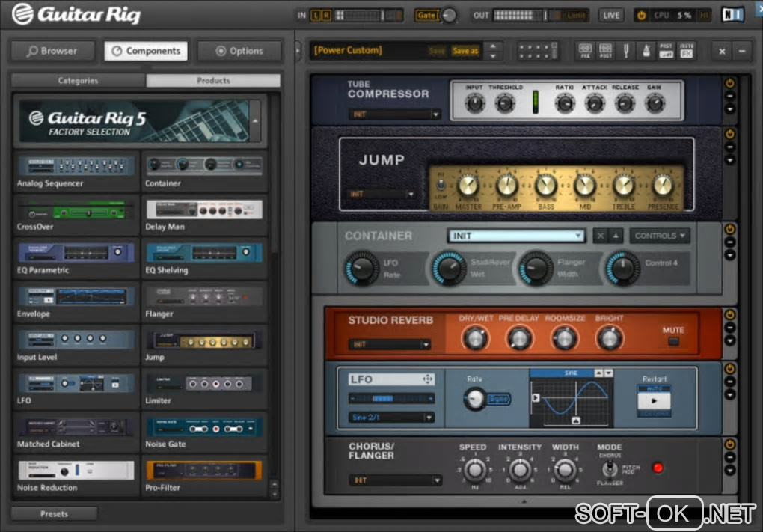Open the Studio Reverb INIT preset dropdown

(390, 345)
